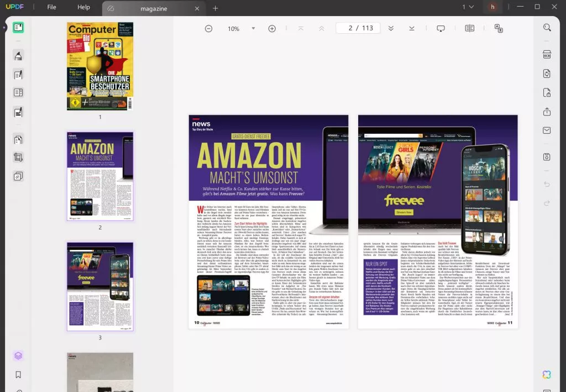566x392 pixels.
Task: Open the Protect PDF lock icon
Action: tap(547, 93)
